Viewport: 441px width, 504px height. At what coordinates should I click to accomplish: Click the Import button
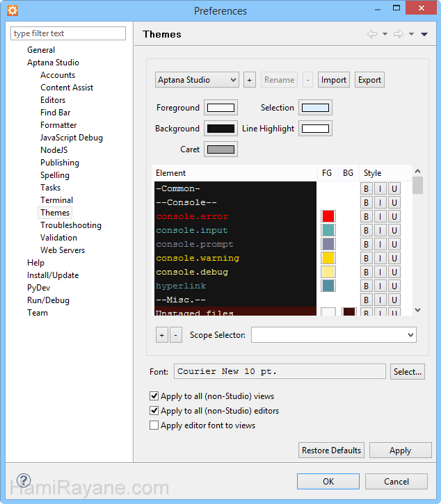(x=334, y=80)
